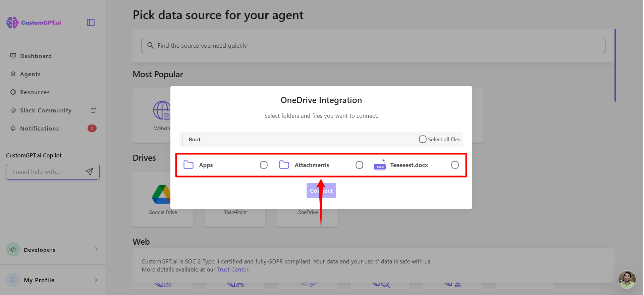The width and height of the screenshot is (644, 295).
Task: Click the Attachments folder name
Action: [312, 165]
